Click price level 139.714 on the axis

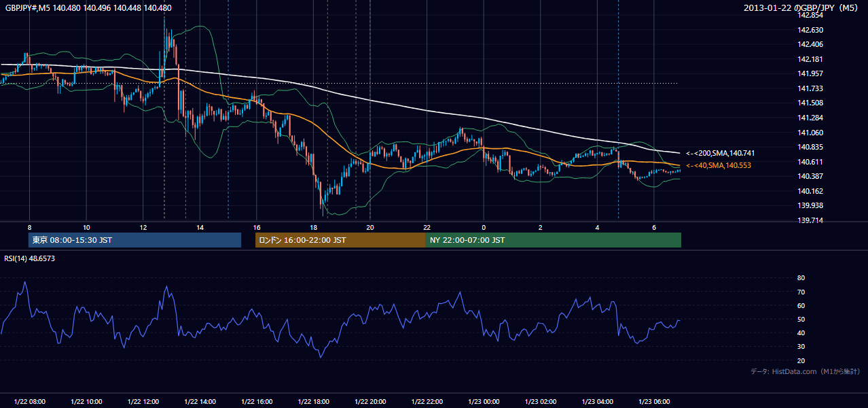point(810,220)
